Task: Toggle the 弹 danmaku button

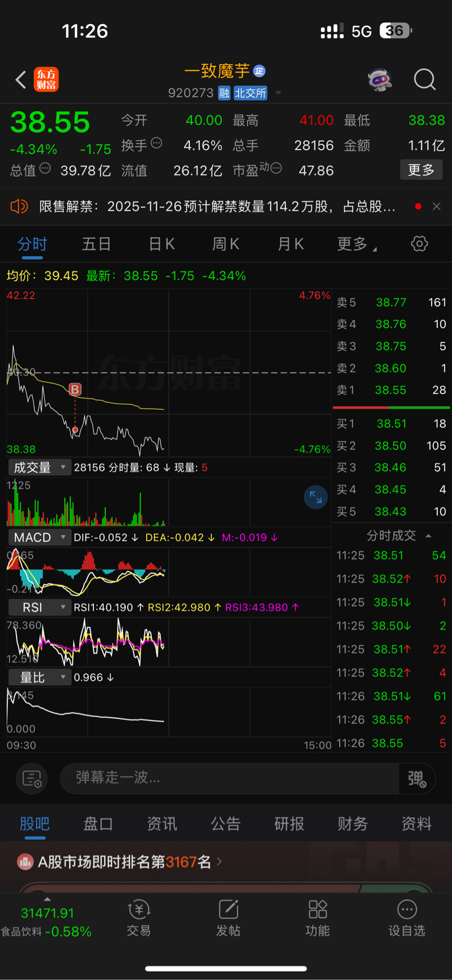Action: point(417,778)
